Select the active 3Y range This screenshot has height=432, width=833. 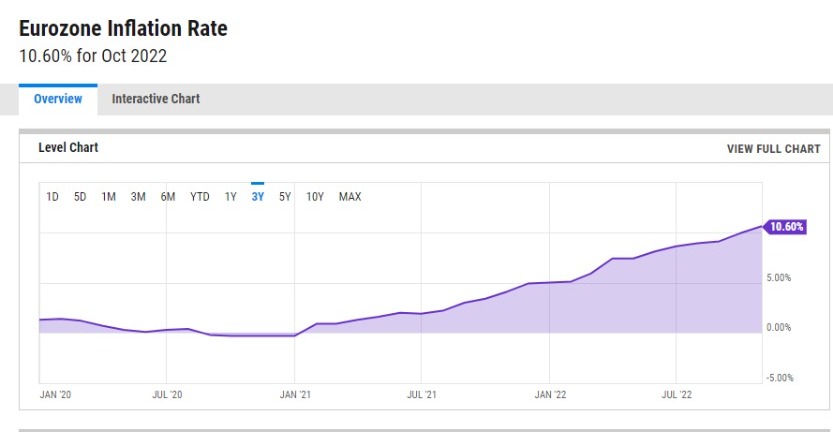257,197
